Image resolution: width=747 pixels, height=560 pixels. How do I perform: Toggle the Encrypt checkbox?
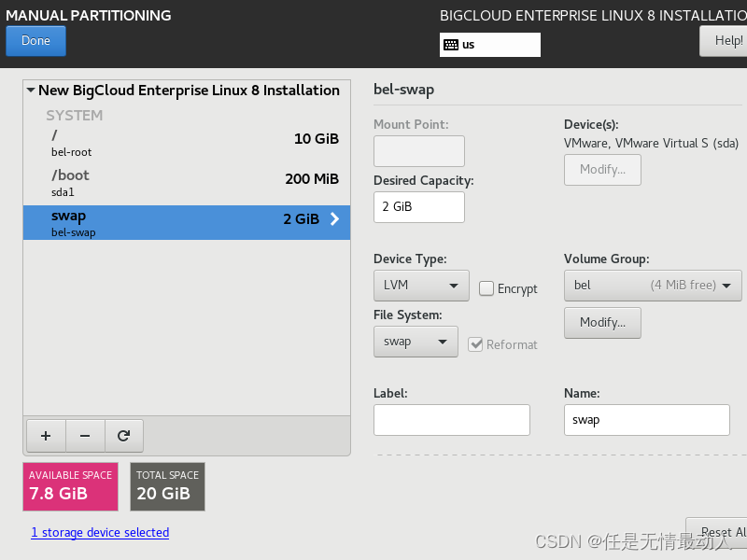click(486, 288)
